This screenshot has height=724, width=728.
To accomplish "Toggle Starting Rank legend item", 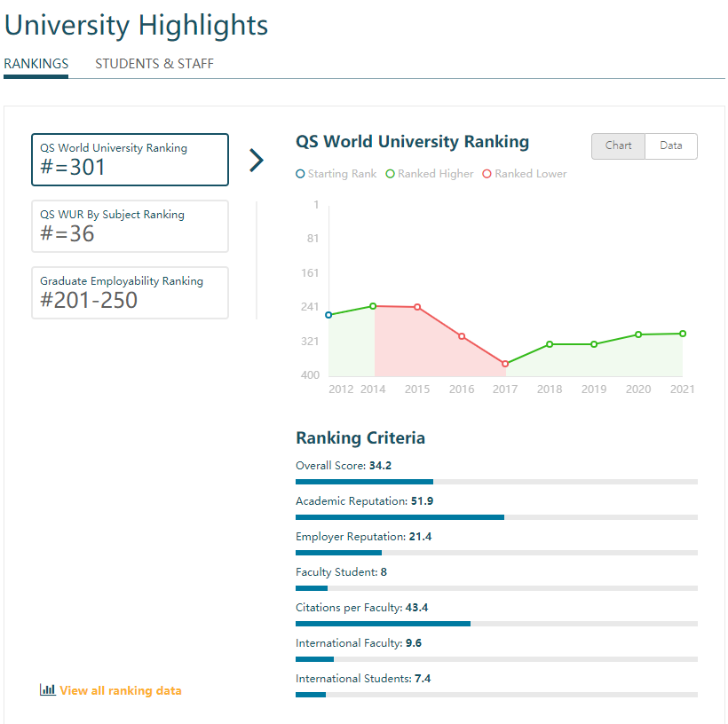I will (x=336, y=174).
